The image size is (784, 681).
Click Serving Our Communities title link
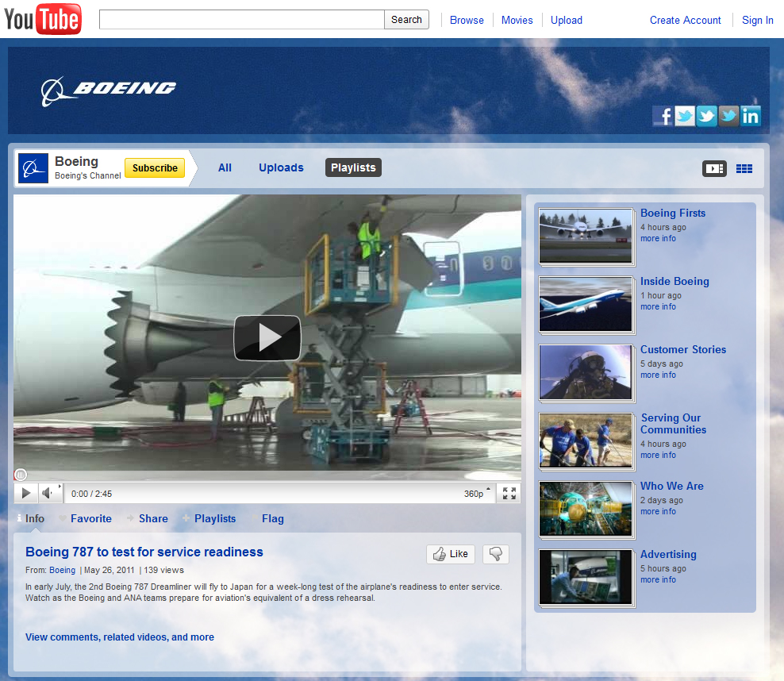(674, 424)
